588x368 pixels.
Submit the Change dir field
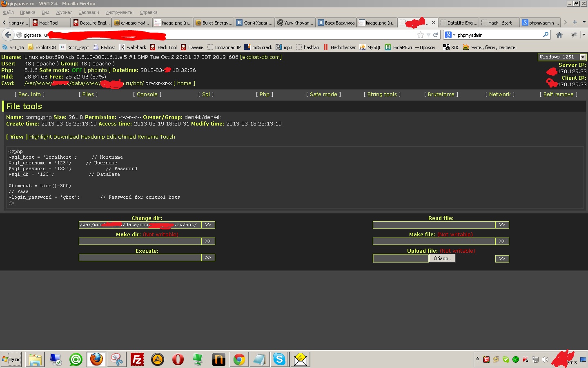[x=208, y=225]
